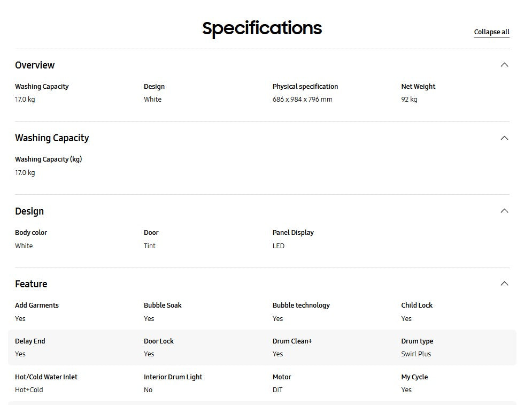Collapse the Design section with its chevron
This screenshot has height=405, width=532.
(x=504, y=211)
